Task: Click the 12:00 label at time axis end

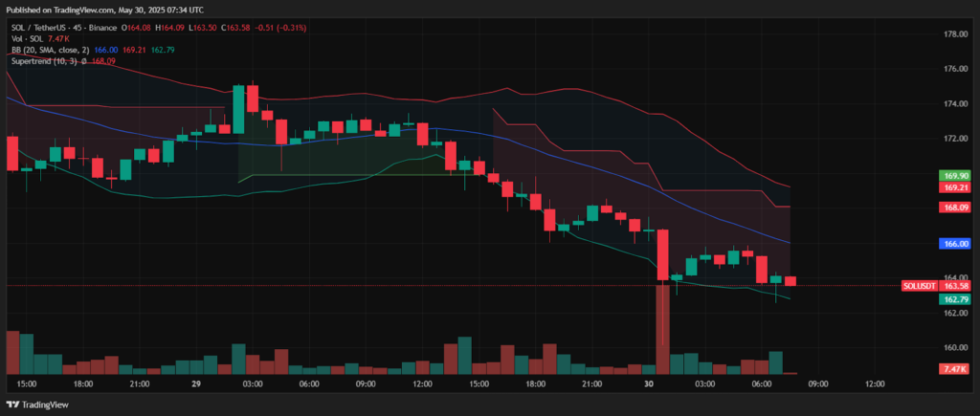Action: click(874, 383)
